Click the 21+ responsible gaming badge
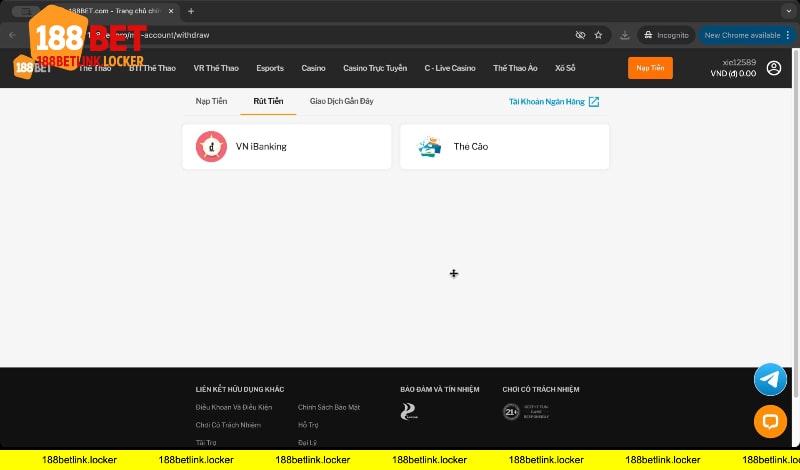The height and width of the screenshot is (470, 800). [511, 411]
